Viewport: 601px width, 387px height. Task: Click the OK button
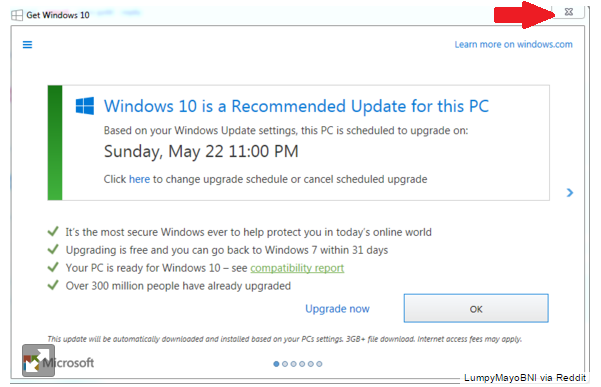(476, 308)
